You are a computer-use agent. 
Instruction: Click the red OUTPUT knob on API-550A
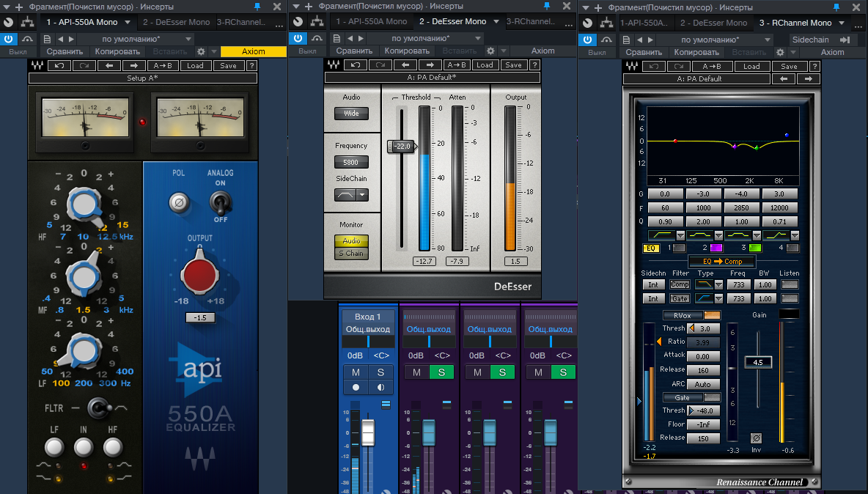click(x=200, y=274)
